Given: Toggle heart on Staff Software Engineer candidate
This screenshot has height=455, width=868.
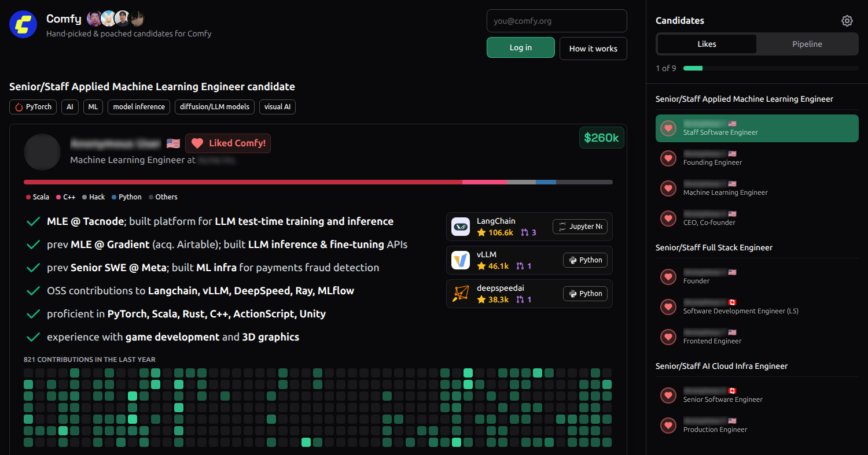Looking at the screenshot, I should coord(668,128).
